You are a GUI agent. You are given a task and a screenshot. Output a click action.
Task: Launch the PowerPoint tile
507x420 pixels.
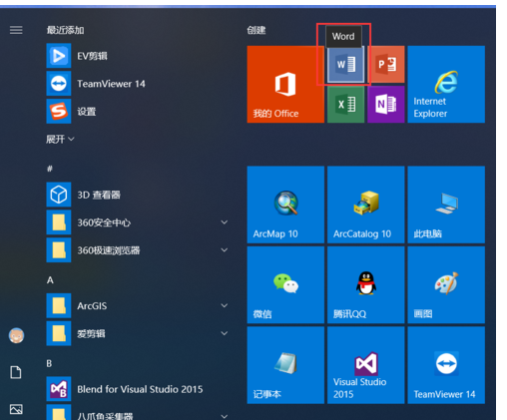coord(386,64)
